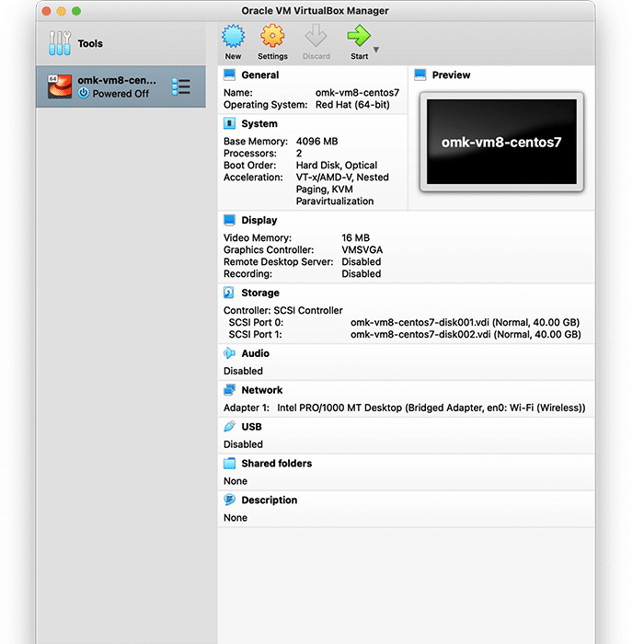The width and height of the screenshot is (644, 644).
Task: Click the System section chip icon
Action: pos(229,123)
